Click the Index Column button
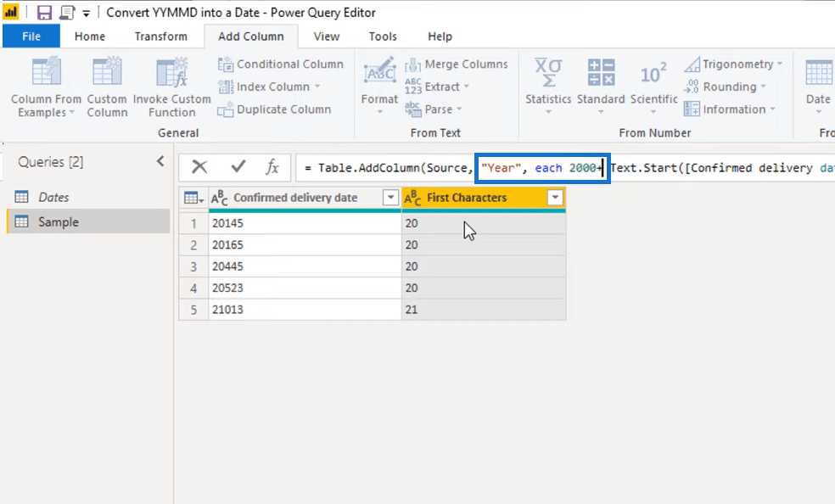 pos(264,87)
